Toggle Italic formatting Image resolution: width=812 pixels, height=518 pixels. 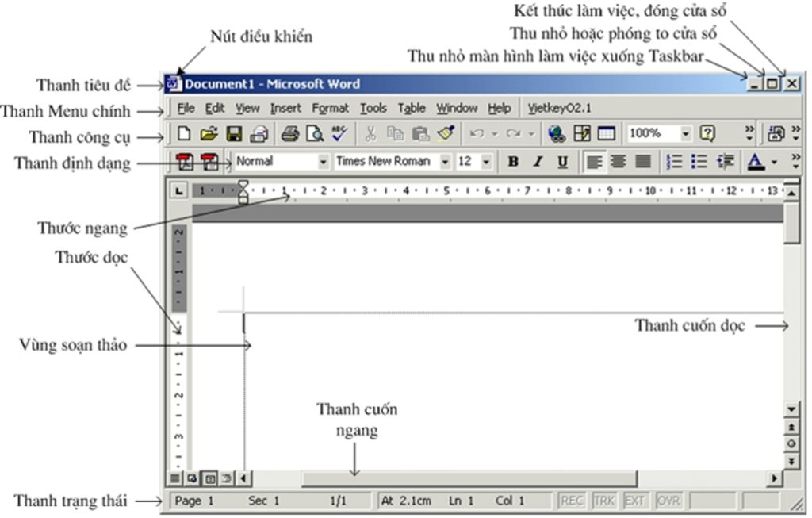coord(538,162)
